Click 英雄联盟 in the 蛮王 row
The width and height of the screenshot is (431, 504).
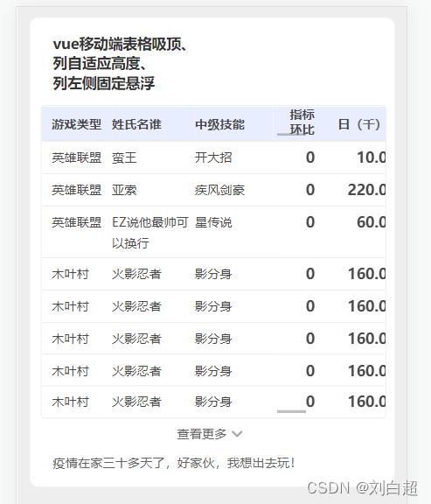(x=76, y=157)
